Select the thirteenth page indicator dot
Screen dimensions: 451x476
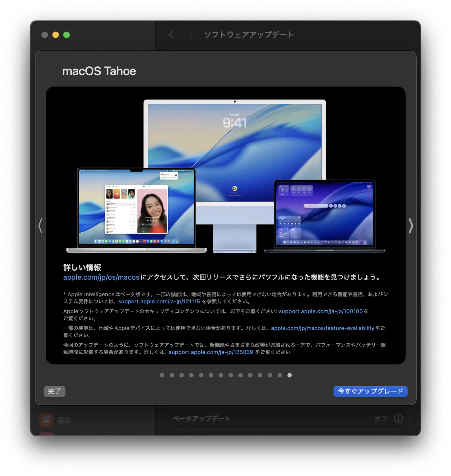[x=280, y=375]
